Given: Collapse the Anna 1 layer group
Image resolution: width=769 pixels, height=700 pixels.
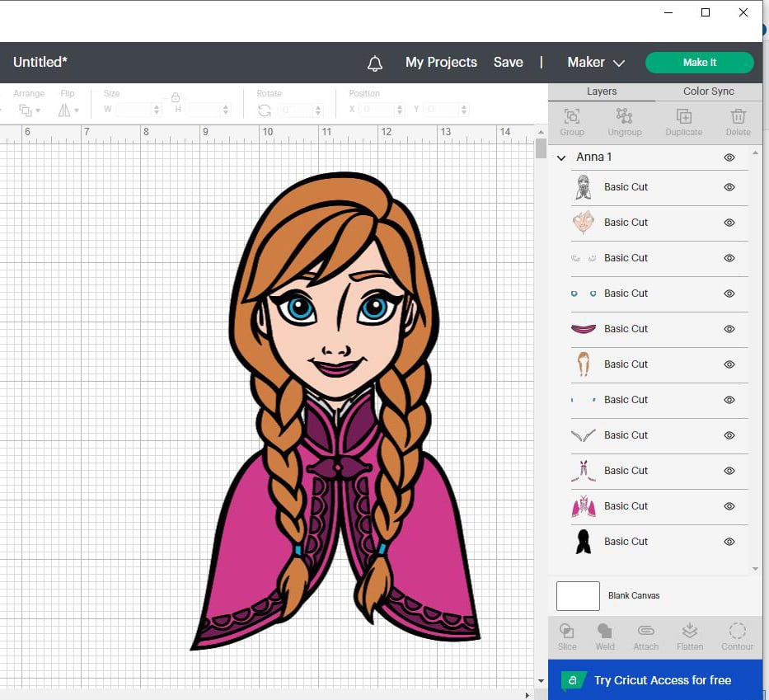Looking at the screenshot, I should pos(561,157).
